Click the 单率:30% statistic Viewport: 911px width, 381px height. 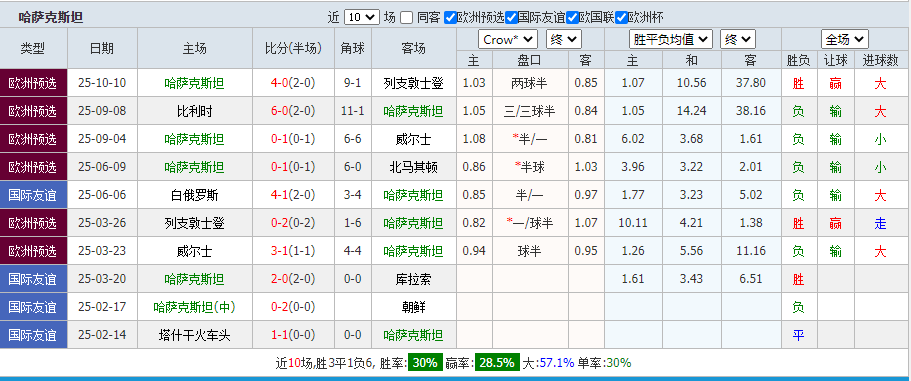click(x=604, y=363)
